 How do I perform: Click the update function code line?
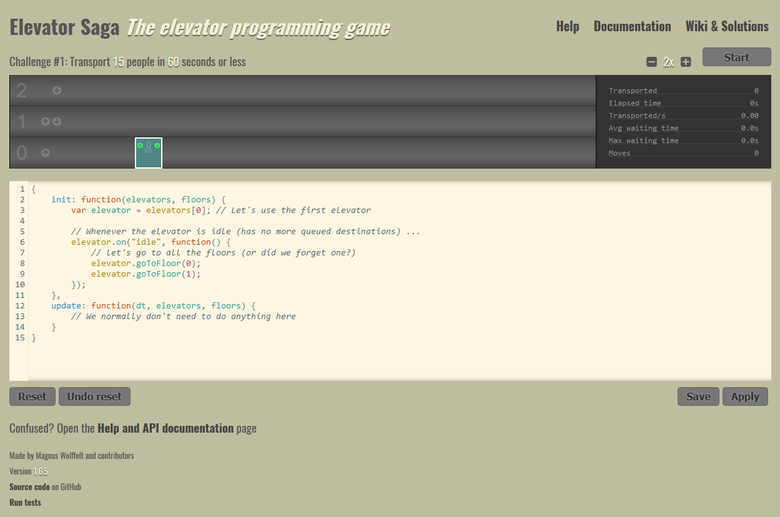click(x=154, y=306)
